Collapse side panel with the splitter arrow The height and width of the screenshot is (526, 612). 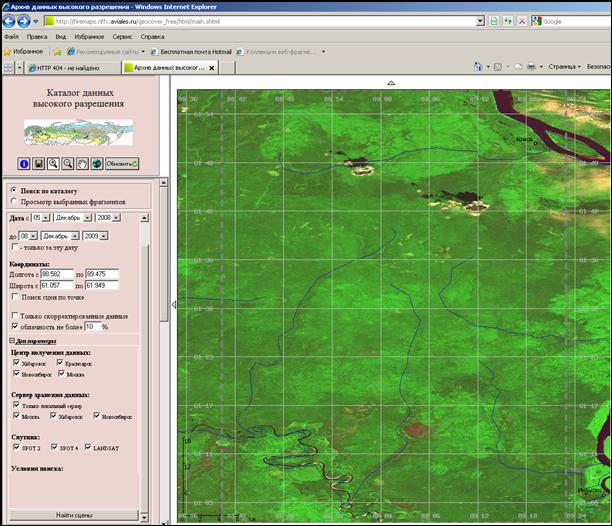(x=174, y=305)
